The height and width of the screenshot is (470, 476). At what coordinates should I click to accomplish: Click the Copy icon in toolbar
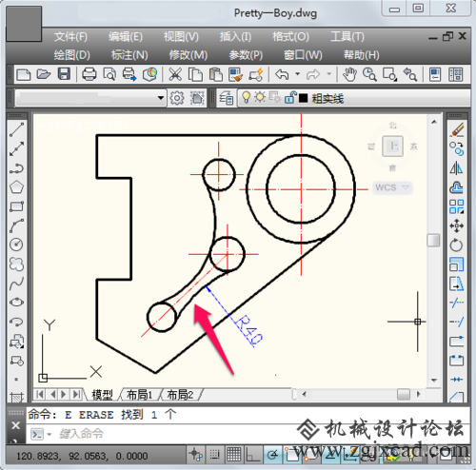coord(195,75)
